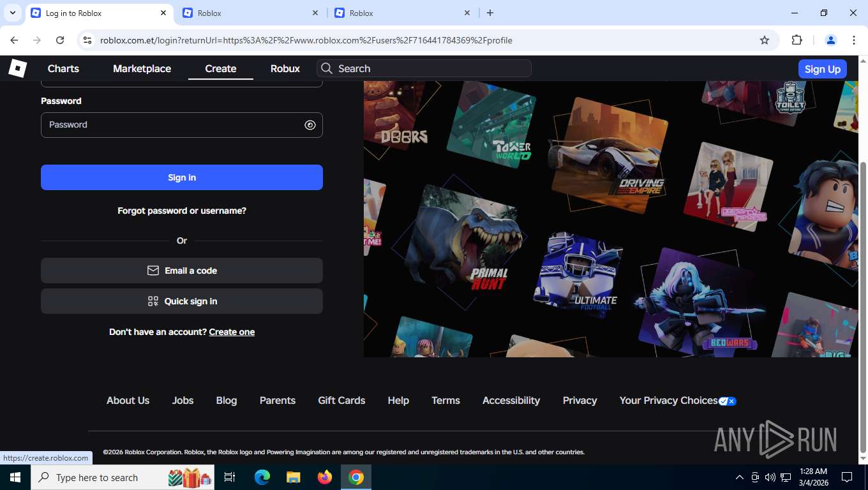Switch to the third Roblox tab
Viewport: 868px width, 490px height.
[402, 13]
